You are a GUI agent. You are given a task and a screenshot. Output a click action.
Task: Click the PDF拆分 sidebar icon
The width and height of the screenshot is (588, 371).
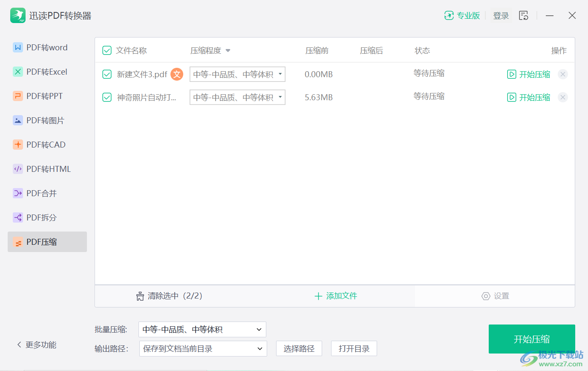click(x=18, y=217)
